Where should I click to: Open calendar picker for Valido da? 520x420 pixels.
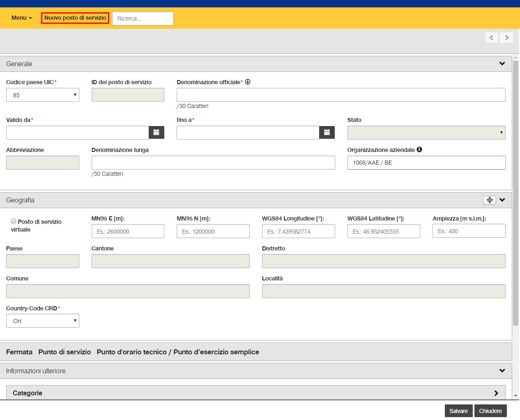(156, 132)
